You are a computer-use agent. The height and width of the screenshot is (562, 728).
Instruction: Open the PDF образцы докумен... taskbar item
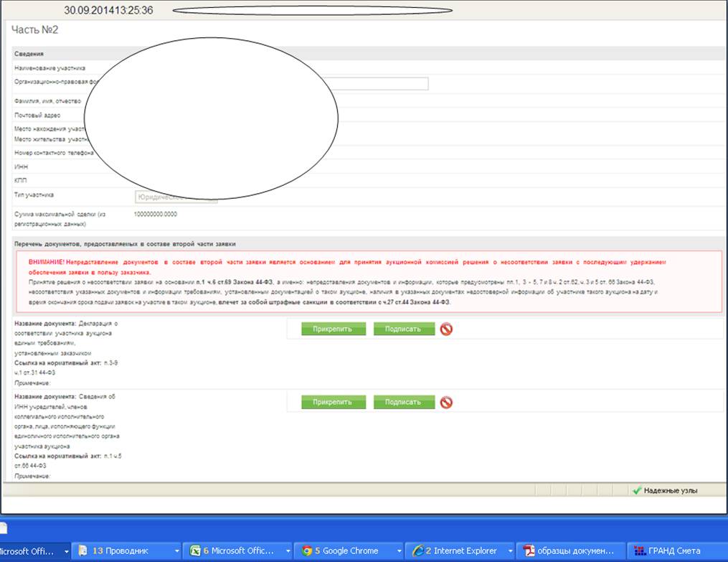point(569,551)
